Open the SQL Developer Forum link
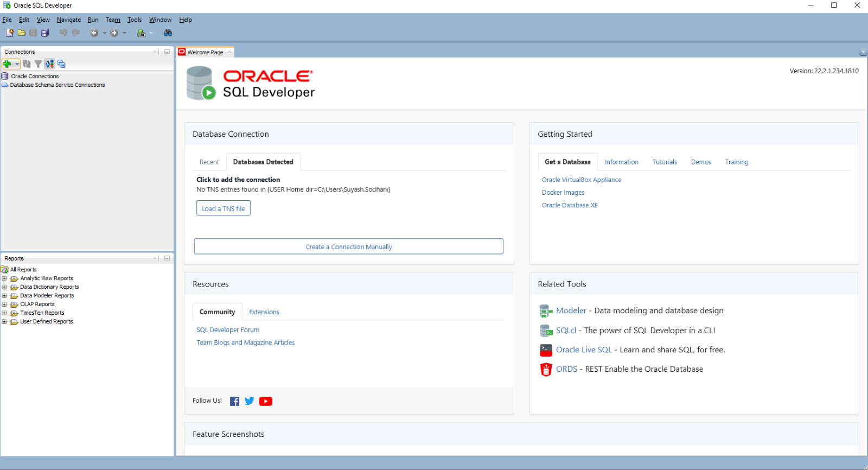 click(227, 330)
